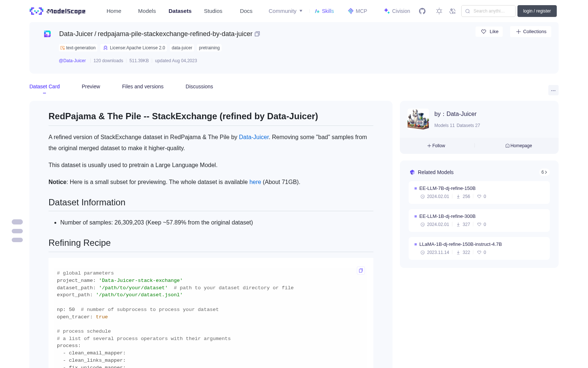Toggle the light/dark theme sun icon
Viewport: 588px width, 368px height.
[x=439, y=11]
